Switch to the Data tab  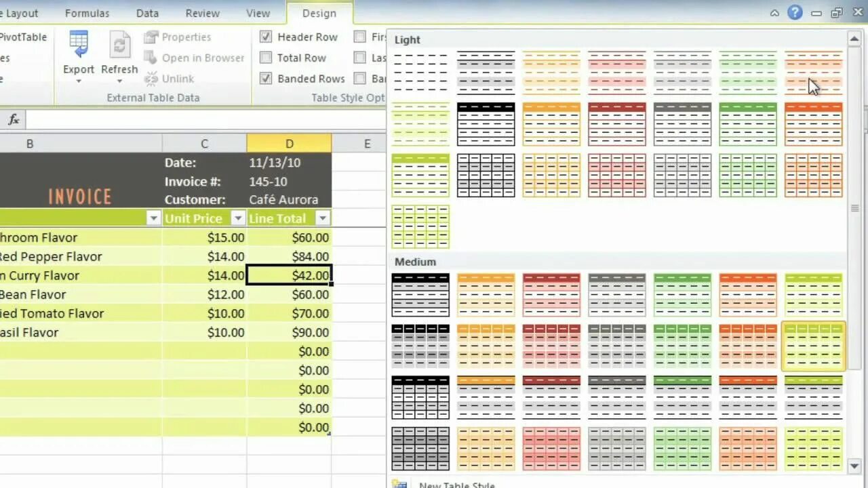147,13
